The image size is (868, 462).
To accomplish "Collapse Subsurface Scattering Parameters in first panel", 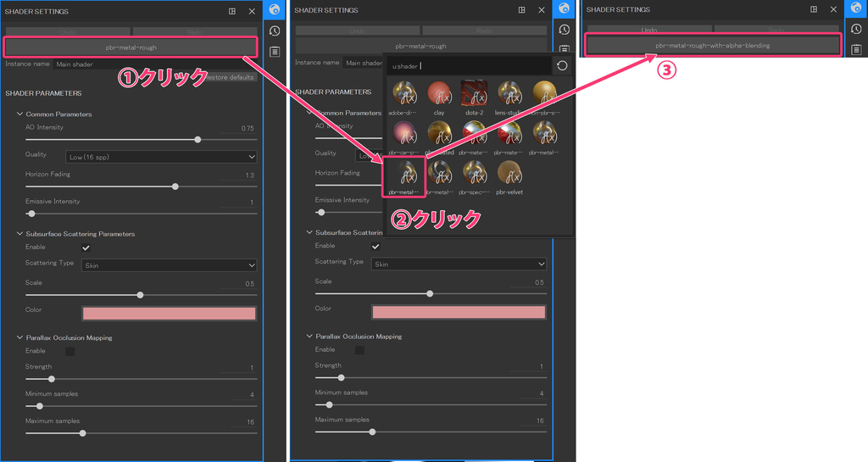I will (x=20, y=233).
